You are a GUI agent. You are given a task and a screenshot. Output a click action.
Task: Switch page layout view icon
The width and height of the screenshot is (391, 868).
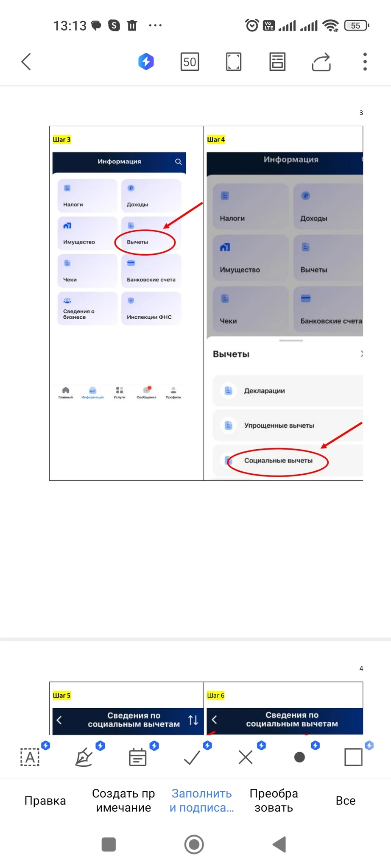[277, 62]
